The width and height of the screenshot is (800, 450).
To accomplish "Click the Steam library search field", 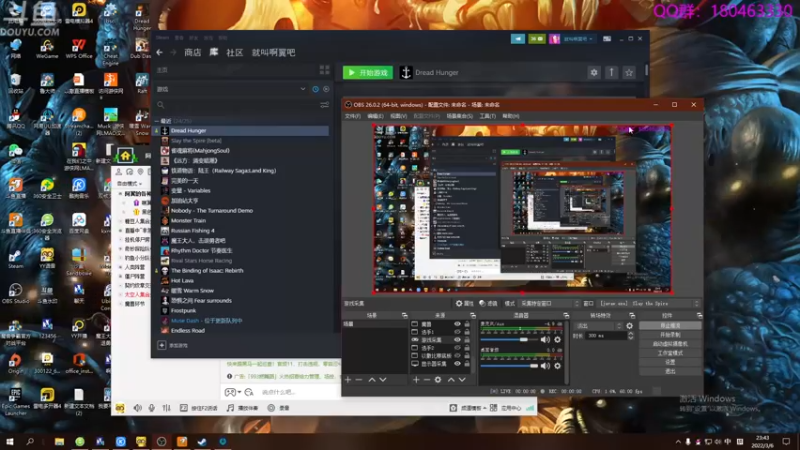I will coord(237,105).
